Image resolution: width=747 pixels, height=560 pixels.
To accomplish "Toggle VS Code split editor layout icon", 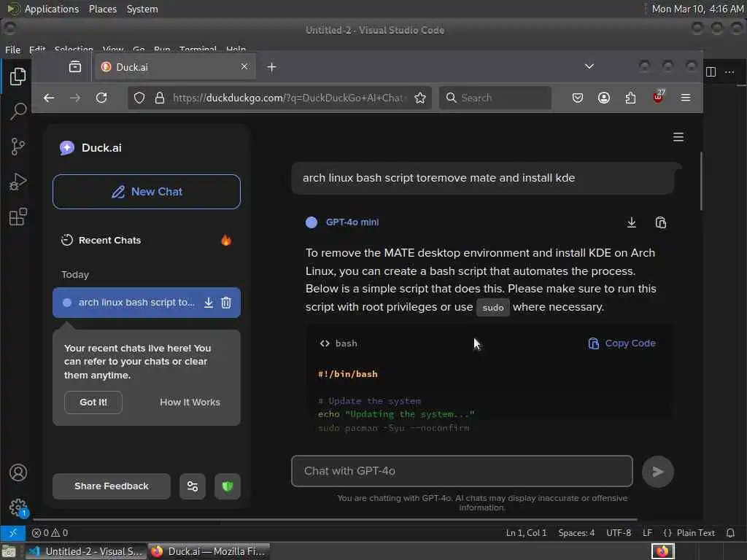I will [x=711, y=72].
